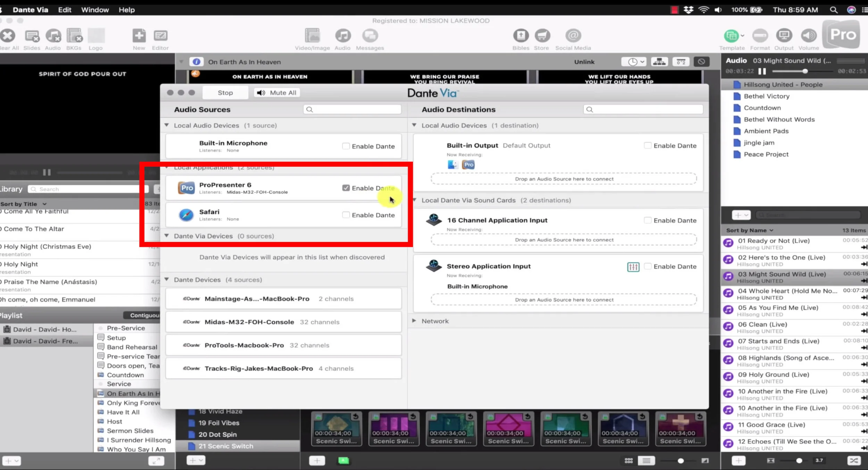
Task: Enable Dante for Built-in Microphone
Action: [x=346, y=146]
